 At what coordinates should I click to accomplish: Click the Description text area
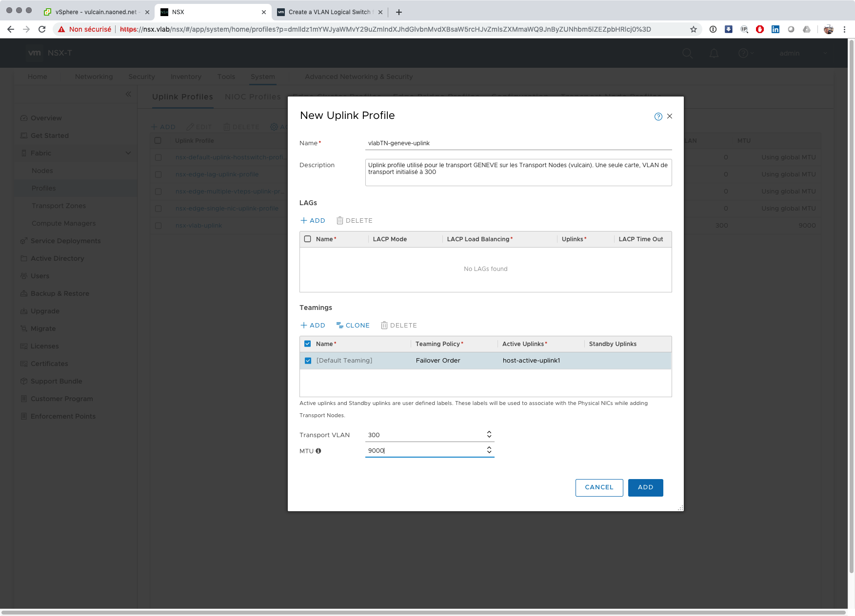coord(518,173)
